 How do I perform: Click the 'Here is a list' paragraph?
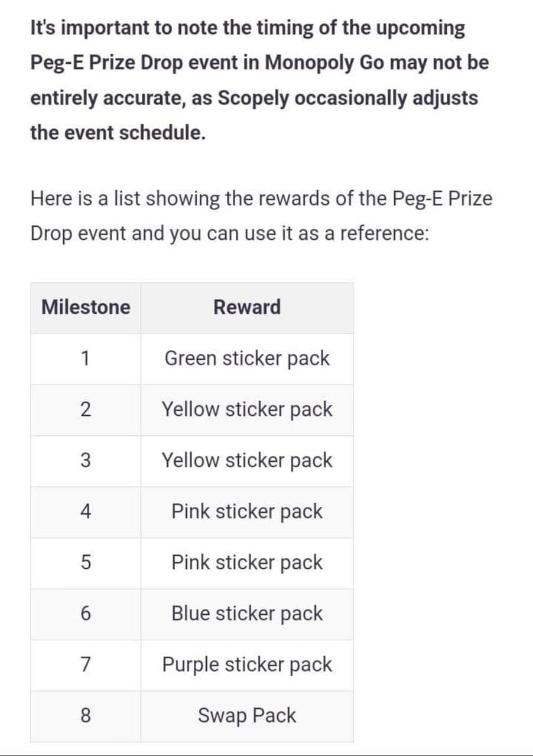pyautogui.click(x=261, y=216)
